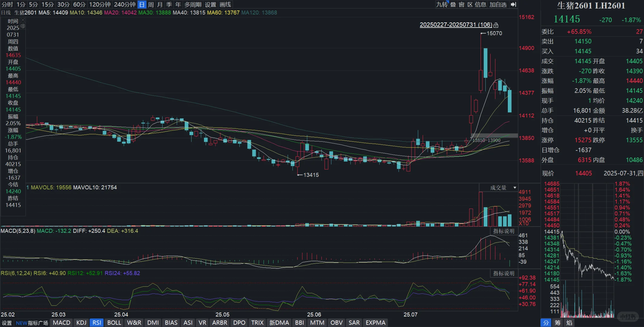This screenshot has height=327, width=644.
Task: Switch indicator to W&R
Action: (134, 323)
